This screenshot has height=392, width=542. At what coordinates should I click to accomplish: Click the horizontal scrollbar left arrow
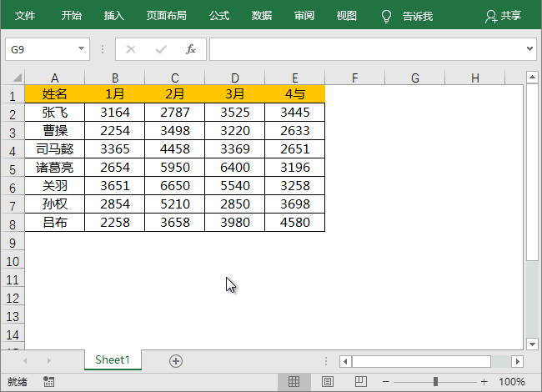(x=345, y=362)
